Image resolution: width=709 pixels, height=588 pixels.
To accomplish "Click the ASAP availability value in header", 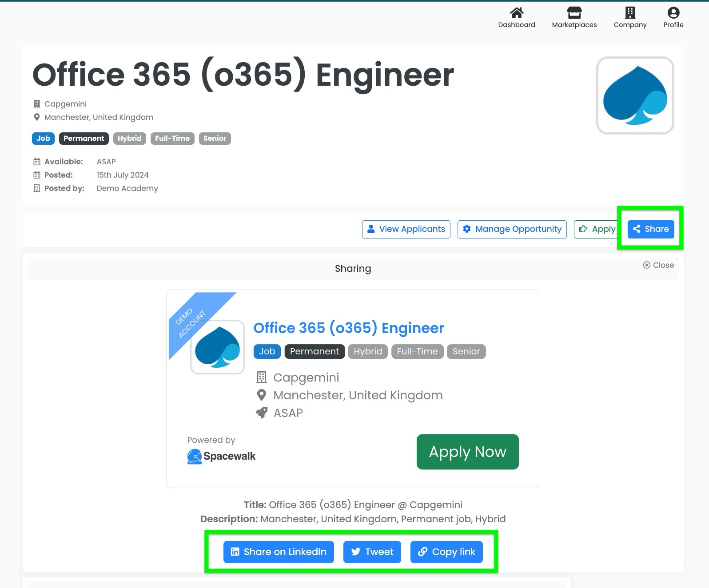I will (106, 162).
